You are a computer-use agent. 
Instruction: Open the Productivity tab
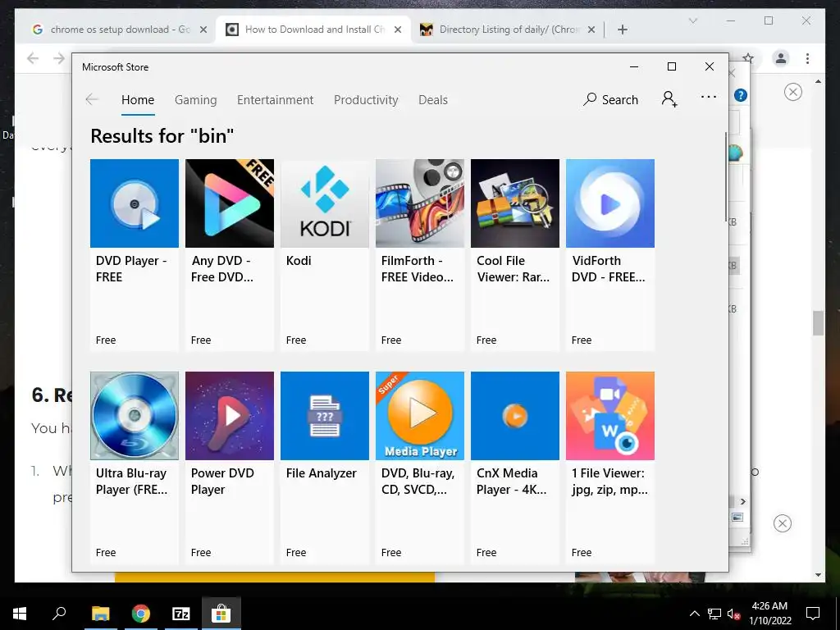tap(366, 100)
